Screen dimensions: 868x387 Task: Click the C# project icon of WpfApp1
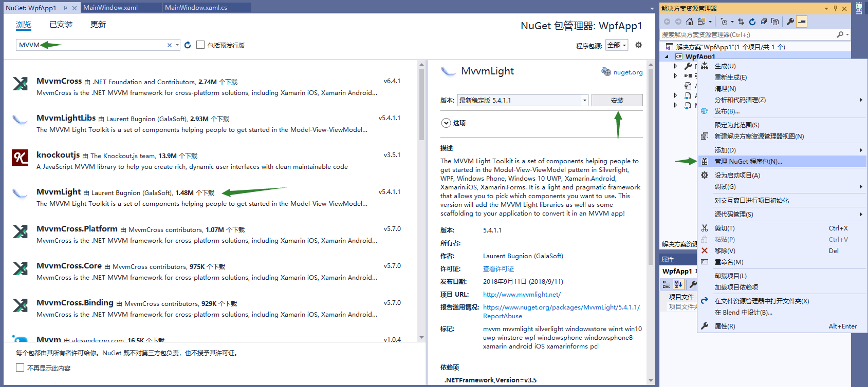[x=679, y=56]
